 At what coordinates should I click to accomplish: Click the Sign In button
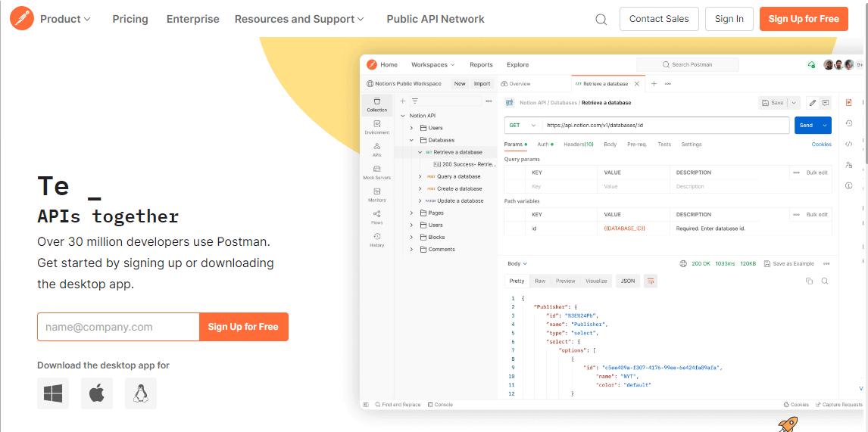(729, 19)
